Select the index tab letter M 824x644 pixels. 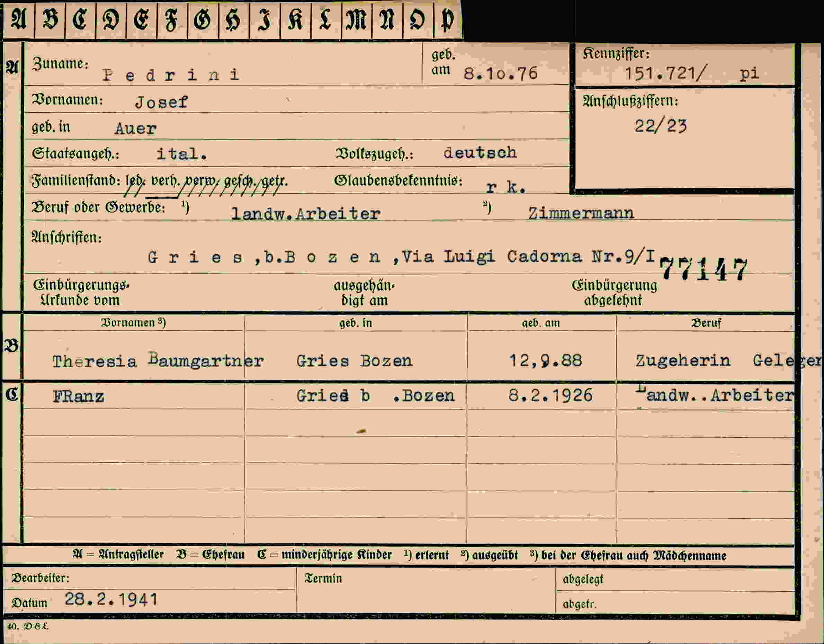point(357,20)
